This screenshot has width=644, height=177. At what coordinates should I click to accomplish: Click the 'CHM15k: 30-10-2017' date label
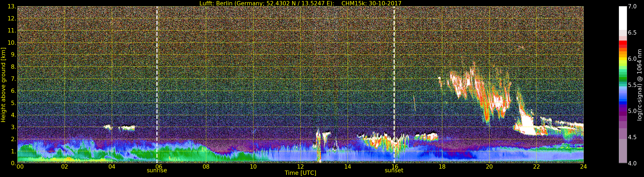tap(371, 3)
